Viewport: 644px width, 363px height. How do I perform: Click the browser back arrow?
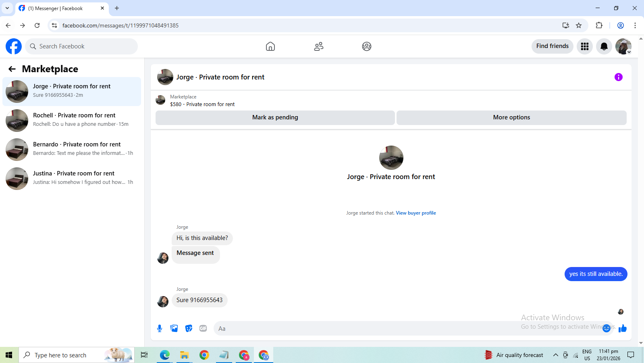tap(8, 25)
